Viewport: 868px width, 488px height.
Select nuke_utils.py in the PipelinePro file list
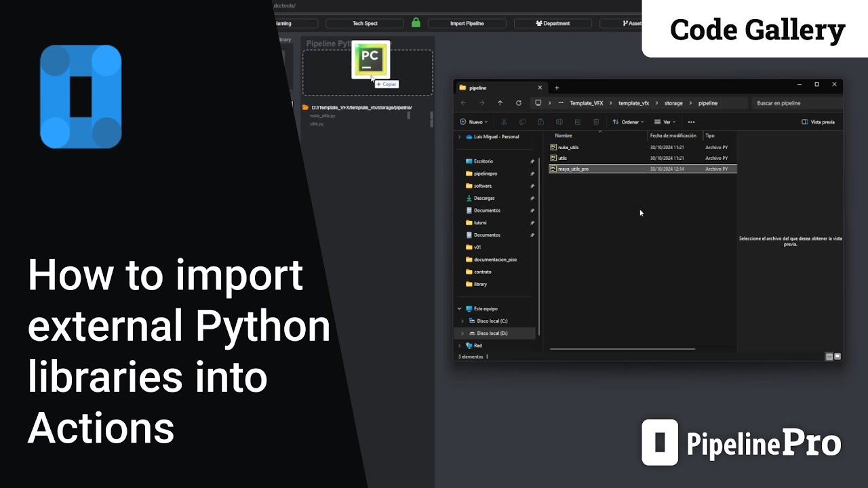tap(323, 116)
